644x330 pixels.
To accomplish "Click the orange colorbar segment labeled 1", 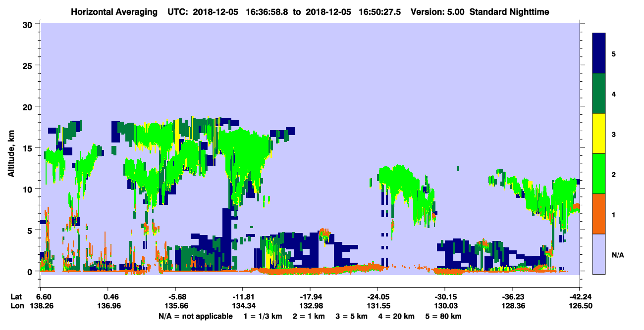I will click(x=599, y=214).
